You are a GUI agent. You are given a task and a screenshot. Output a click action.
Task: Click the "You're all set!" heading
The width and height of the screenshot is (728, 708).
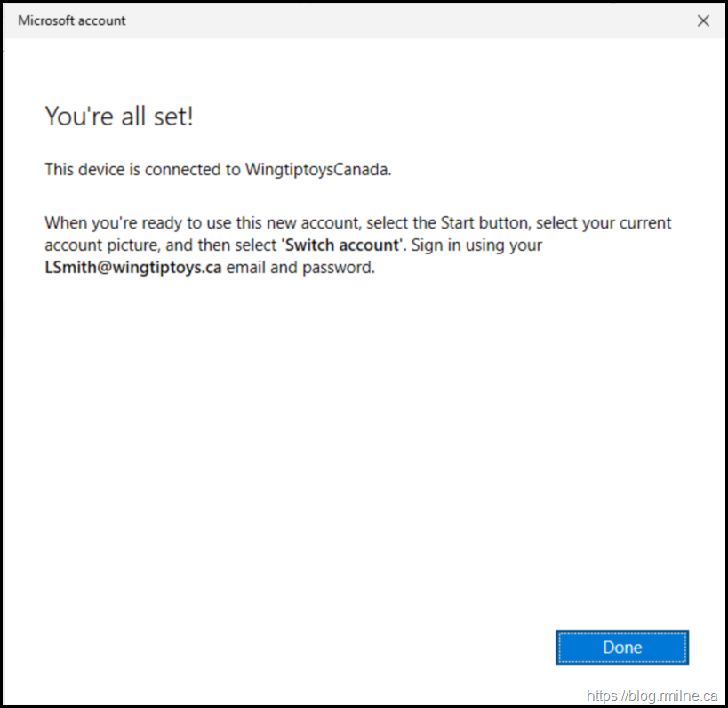click(x=119, y=116)
